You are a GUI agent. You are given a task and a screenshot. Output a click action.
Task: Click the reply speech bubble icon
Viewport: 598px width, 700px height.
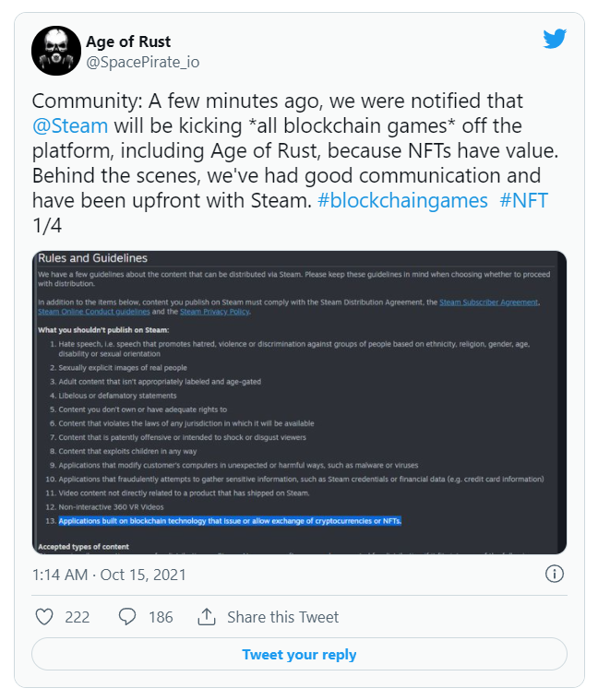127,617
